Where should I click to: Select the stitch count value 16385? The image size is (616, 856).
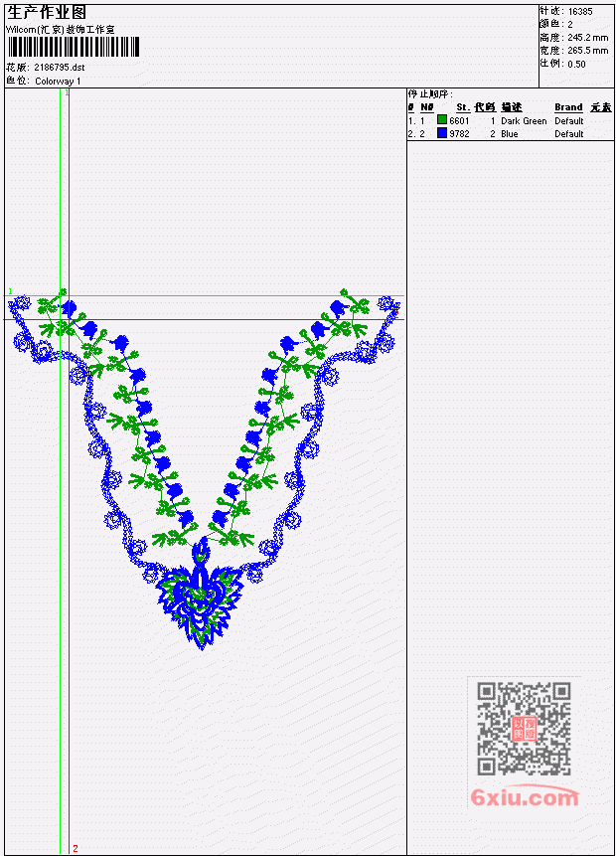580,12
